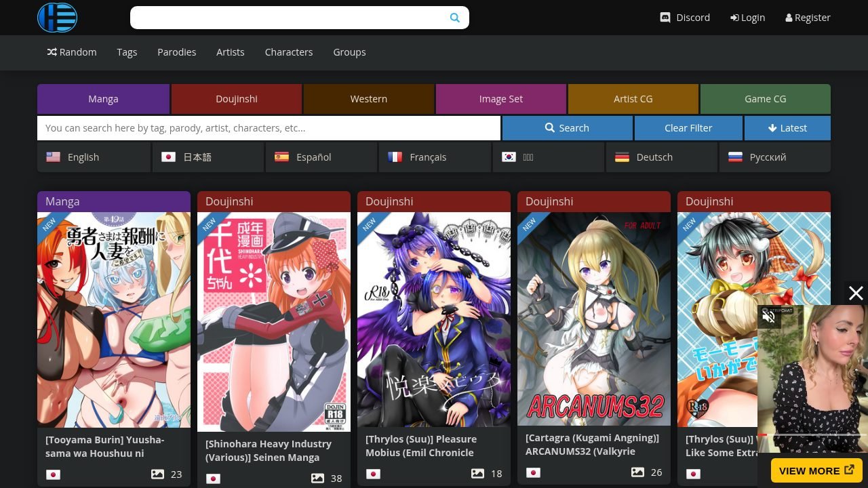This screenshot has width=868, height=488.
Task: Click the site logo icon
Action: click(57, 18)
